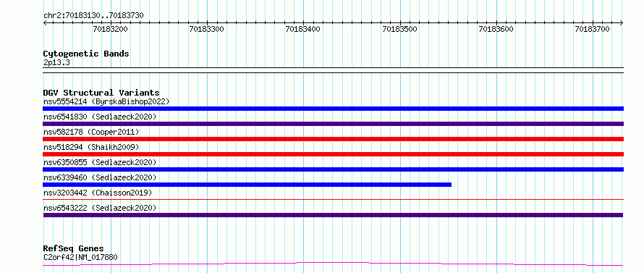The width and height of the screenshot is (644, 273).
Task: Click ruler position 70183400 label
Action: pyautogui.click(x=303, y=29)
